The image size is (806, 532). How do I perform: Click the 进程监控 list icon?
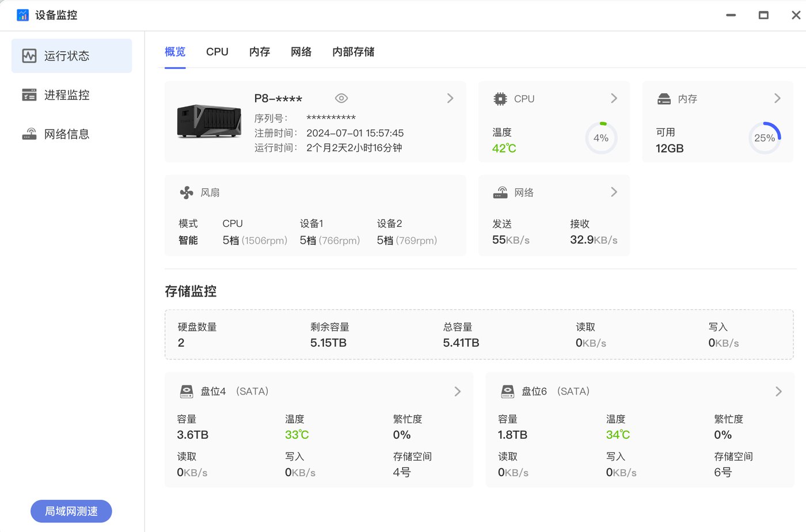tap(29, 95)
